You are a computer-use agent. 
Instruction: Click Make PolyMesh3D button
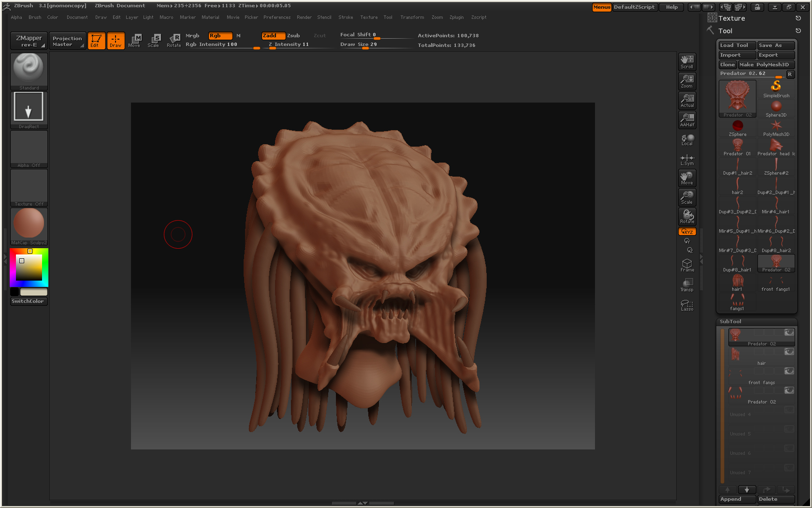(x=766, y=65)
